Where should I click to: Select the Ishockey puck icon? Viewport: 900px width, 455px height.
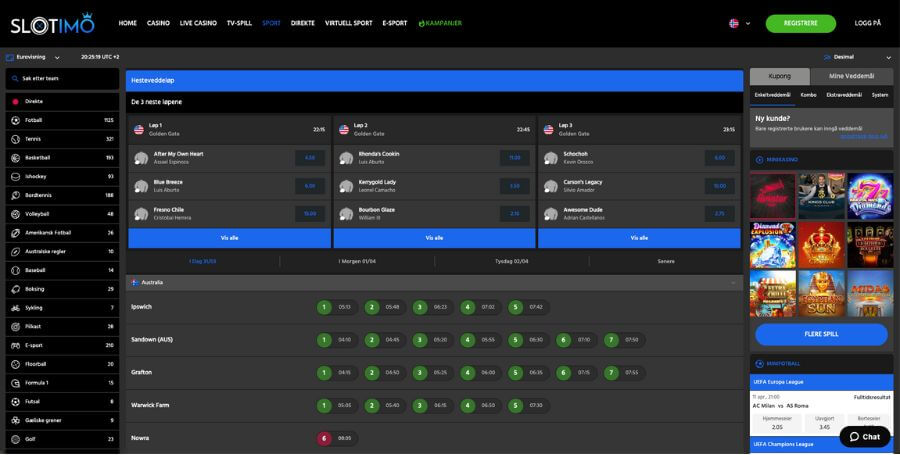[15, 177]
